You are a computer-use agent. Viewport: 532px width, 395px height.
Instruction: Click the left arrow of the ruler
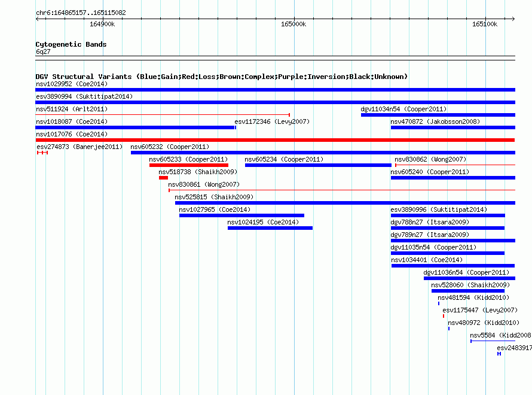pyautogui.click(x=37, y=19)
